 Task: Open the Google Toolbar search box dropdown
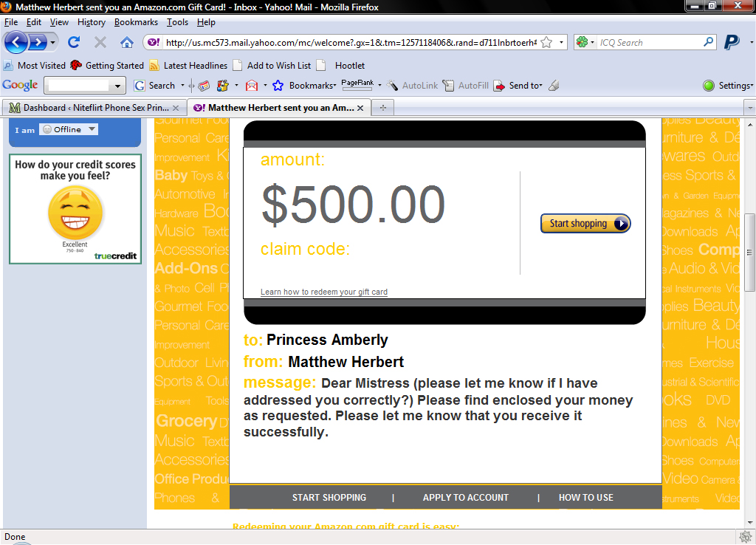pos(117,86)
